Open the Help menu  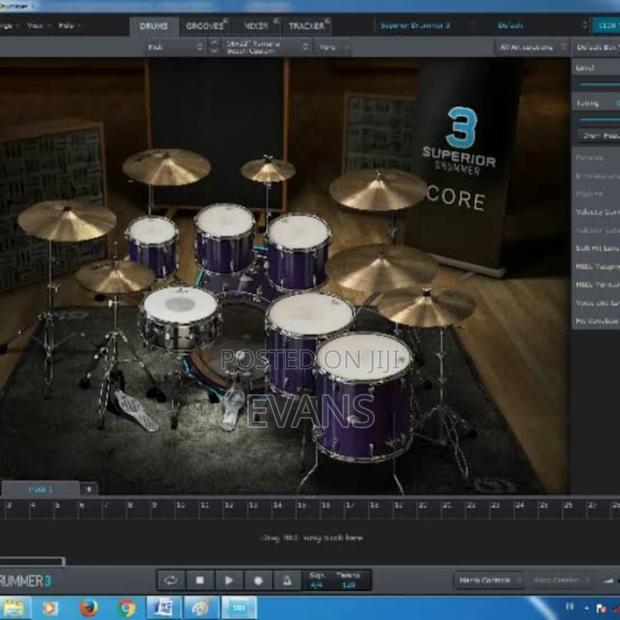click(x=69, y=26)
